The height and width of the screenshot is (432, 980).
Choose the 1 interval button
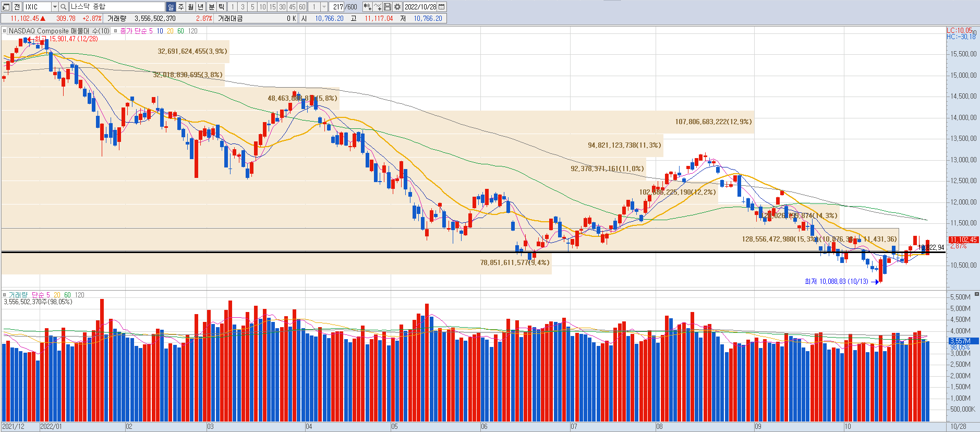pyautogui.click(x=232, y=7)
